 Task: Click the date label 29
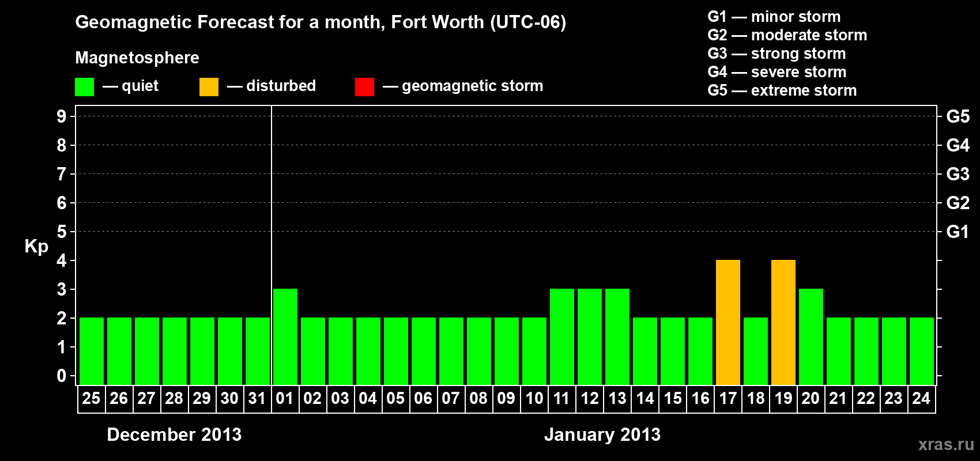pos(202,398)
